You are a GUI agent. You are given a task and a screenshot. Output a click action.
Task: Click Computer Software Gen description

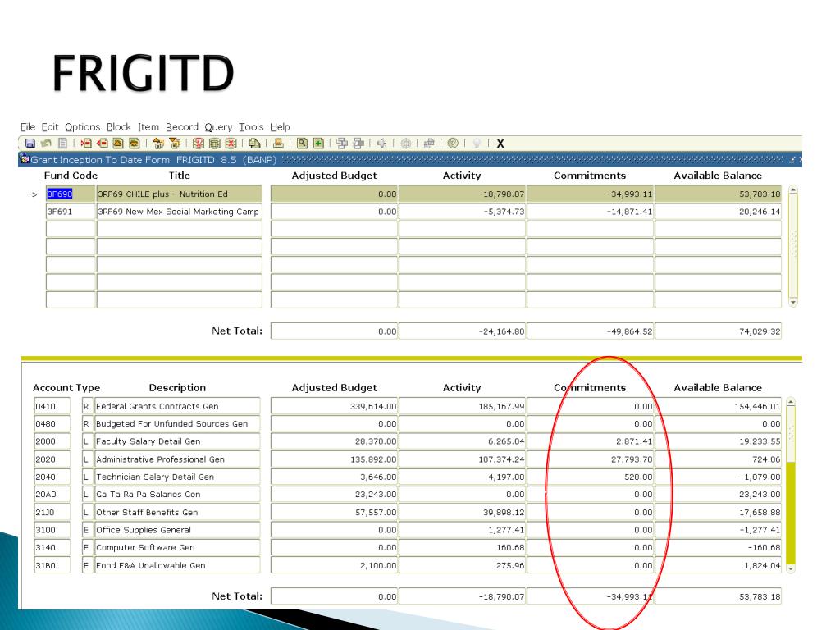(177, 547)
